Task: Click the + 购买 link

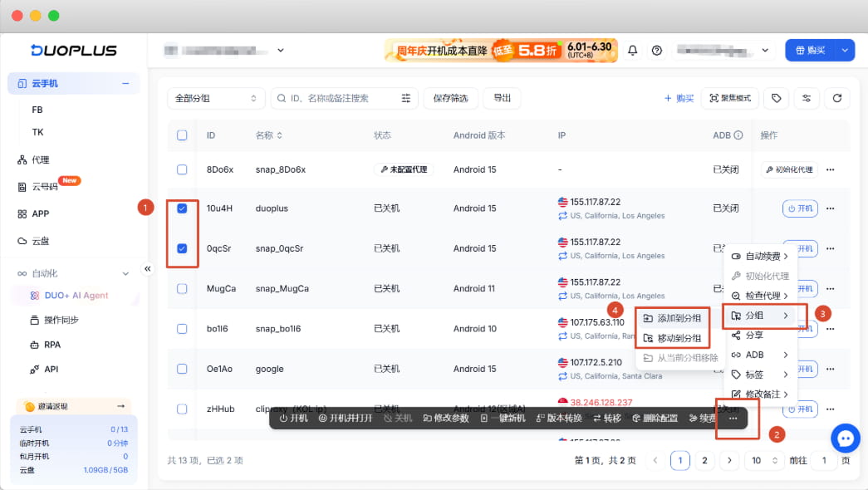Action: [x=679, y=98]
